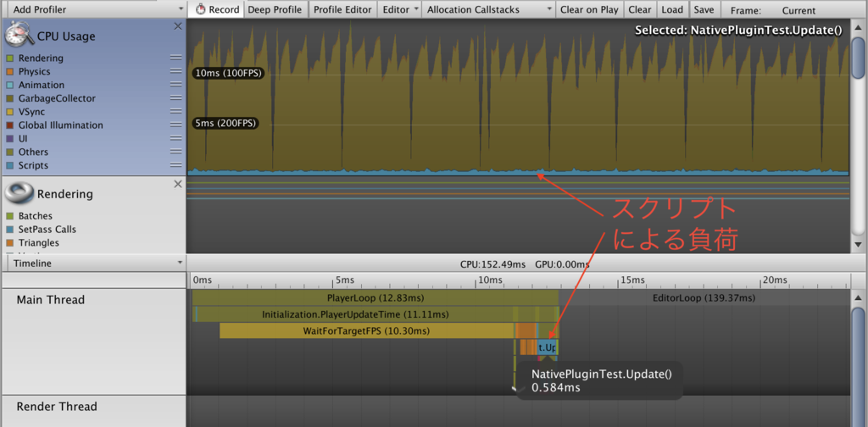Image resolution: width=868 pixels, height=427 pixels.
Task: Toggle the GarbageCollector color swatch
Action: (x=9, y=98)
